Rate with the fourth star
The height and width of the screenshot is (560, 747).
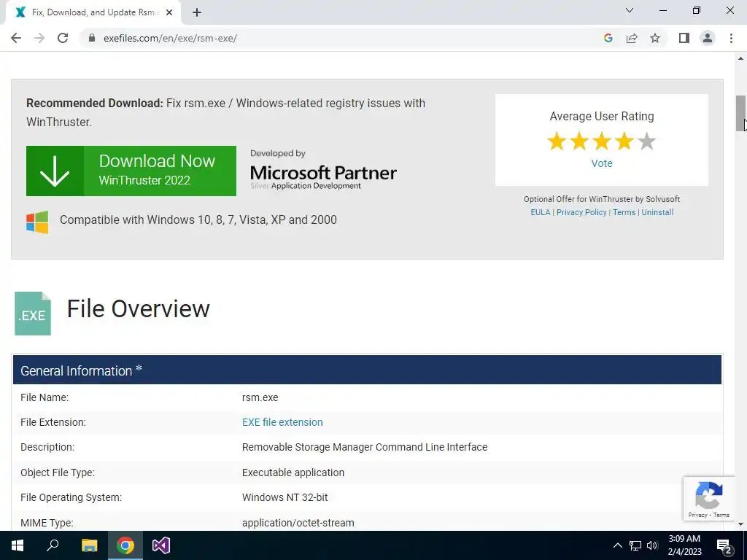tap(624, 141)
